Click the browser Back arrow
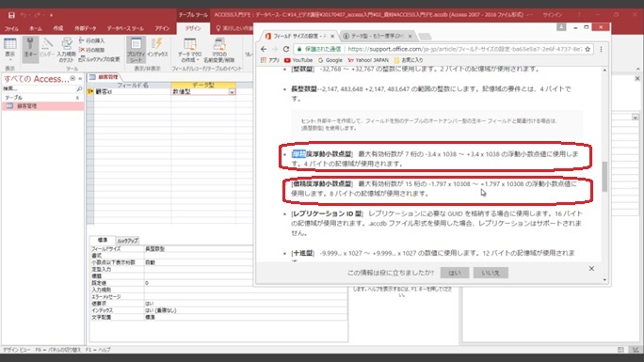Image resolution: width=644 pixels, height=362 pixels. pyautogui.click(x=264, y=49)
